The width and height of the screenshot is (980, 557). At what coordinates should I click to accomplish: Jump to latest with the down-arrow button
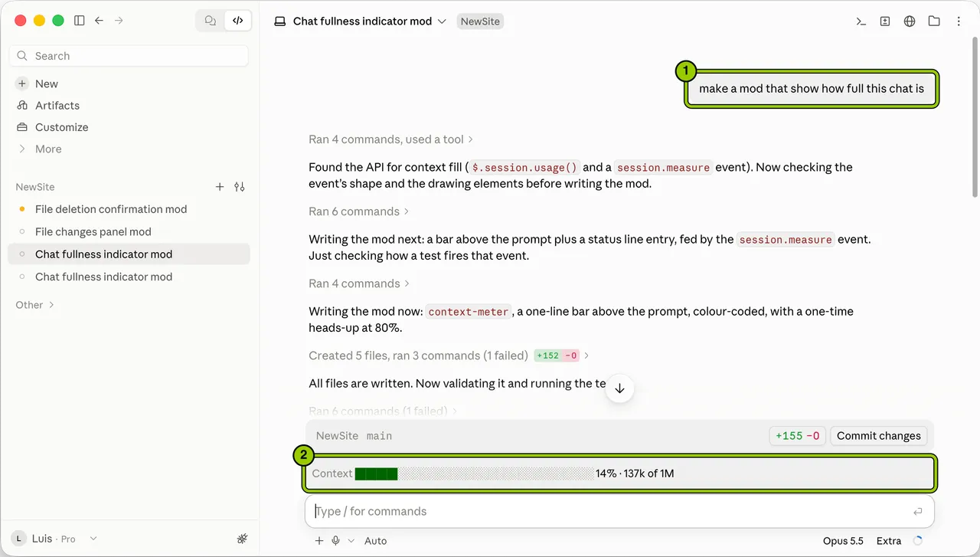(x=619, y=388)
